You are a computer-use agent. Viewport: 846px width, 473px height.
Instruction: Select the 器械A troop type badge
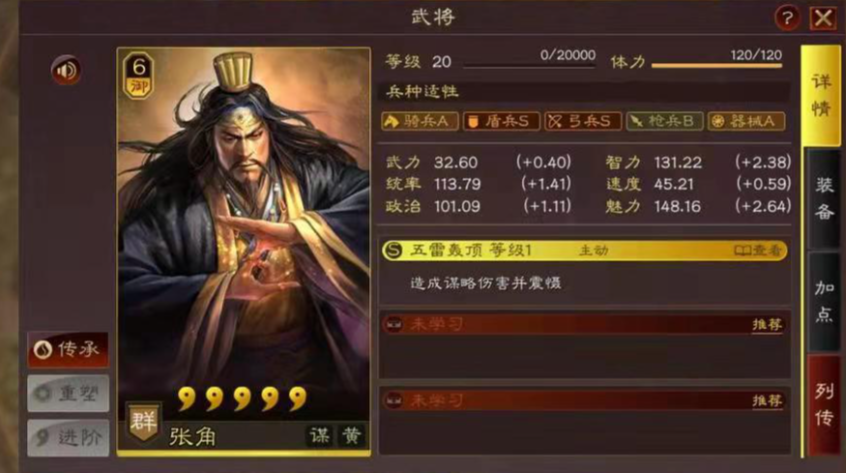[746, 121]
